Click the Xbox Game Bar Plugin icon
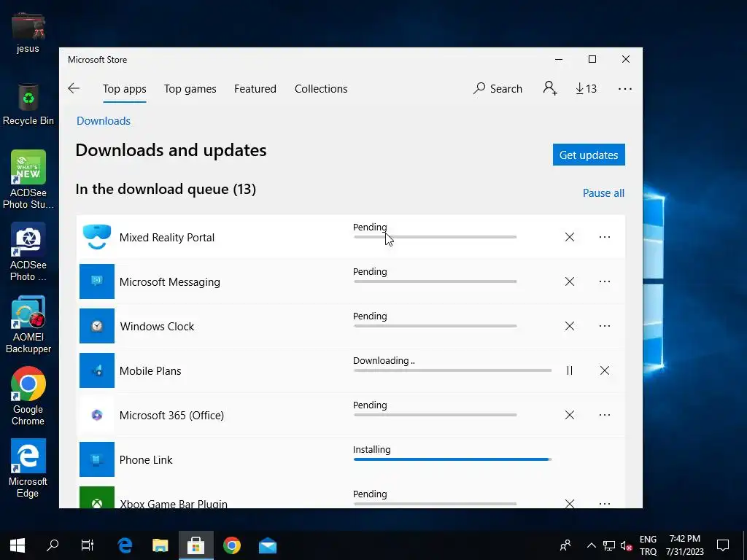Viewport: 747px width, 560px height. click(97, 497)
